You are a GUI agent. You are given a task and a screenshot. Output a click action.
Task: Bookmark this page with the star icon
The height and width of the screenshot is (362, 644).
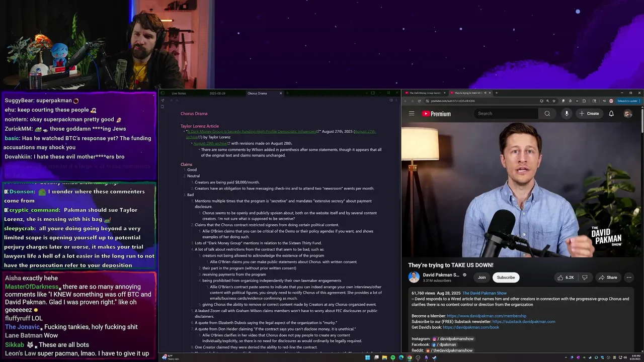[x=554, y=101]
